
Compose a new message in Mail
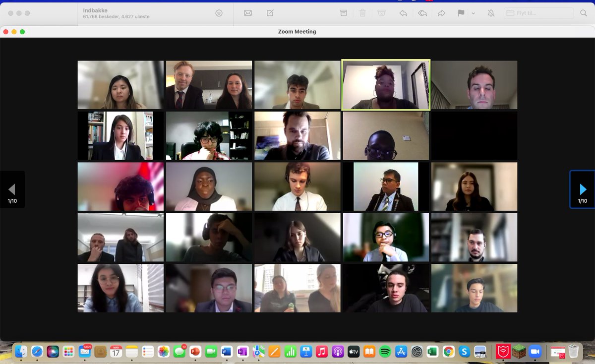coord(270,13)
